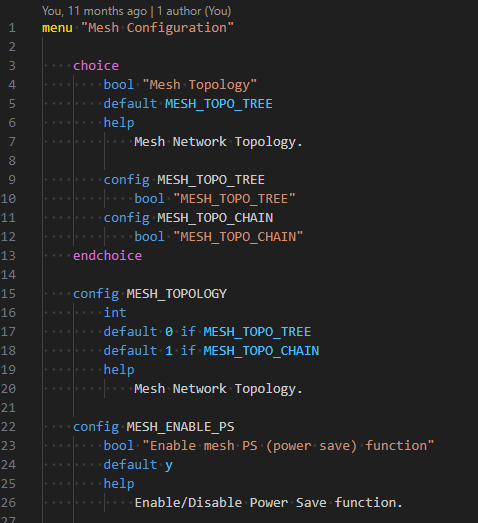Click 'default 0 if MESH_TOPO_TREE' on line 17
478x523 pixels.
pyautogui.click(x=207, y=332)
